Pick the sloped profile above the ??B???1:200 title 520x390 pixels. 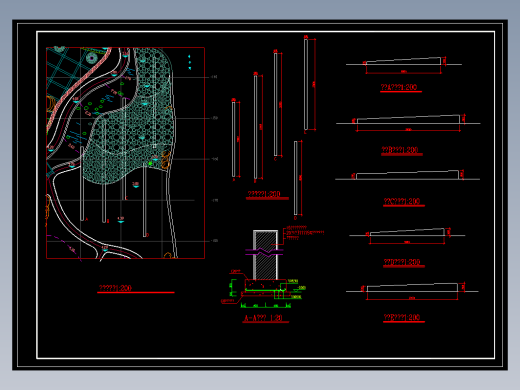[x=408, y=119]
